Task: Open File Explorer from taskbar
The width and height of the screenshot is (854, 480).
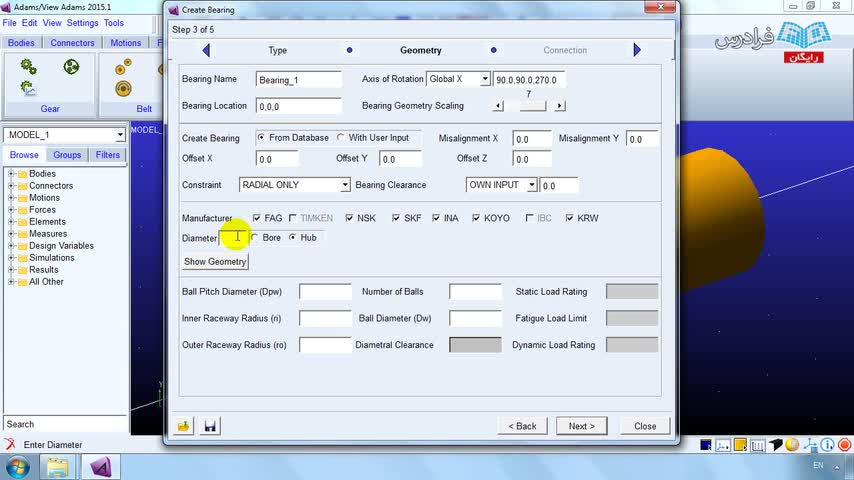Action: pos(57,467)
